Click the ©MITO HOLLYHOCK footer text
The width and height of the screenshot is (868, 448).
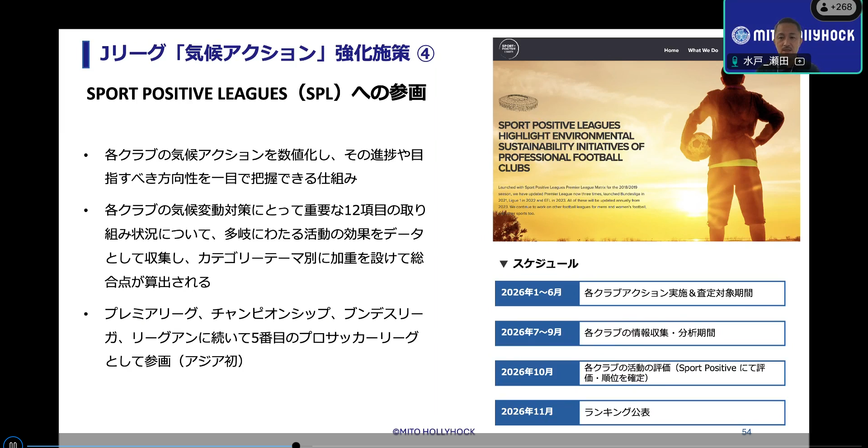[x=434, y=432]
